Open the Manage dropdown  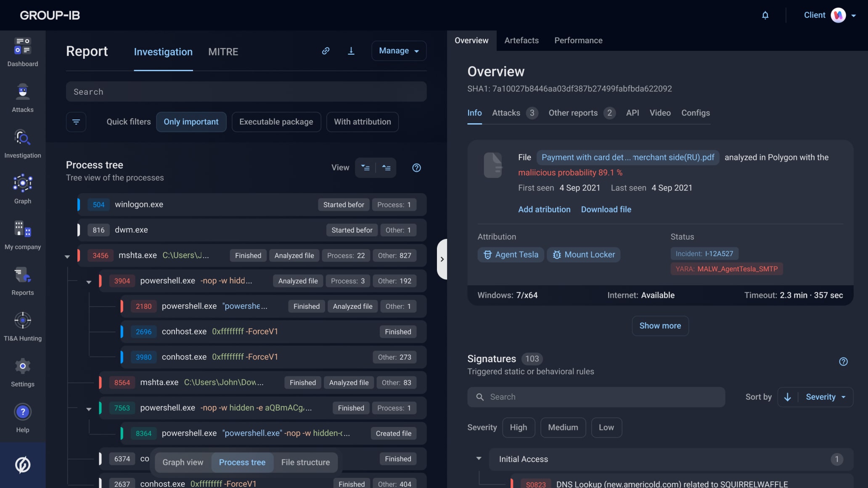tap(399, 51)
